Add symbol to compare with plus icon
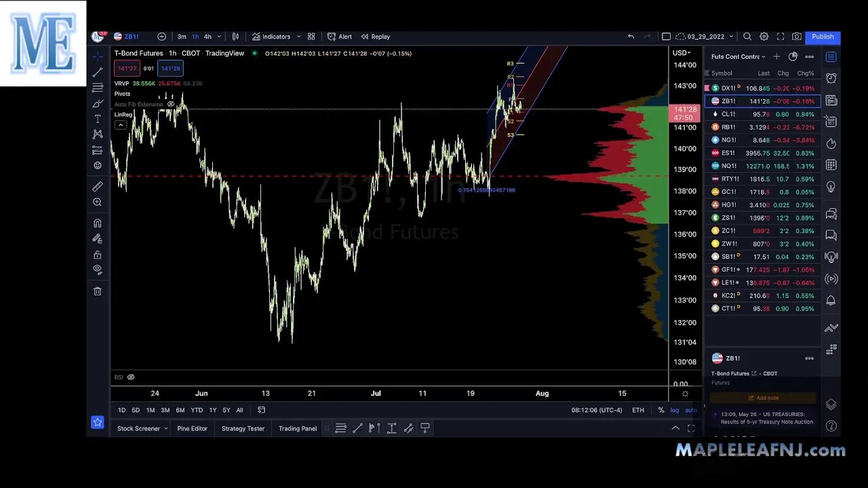This screenshot has width=868, height=488. click(161, 37)
